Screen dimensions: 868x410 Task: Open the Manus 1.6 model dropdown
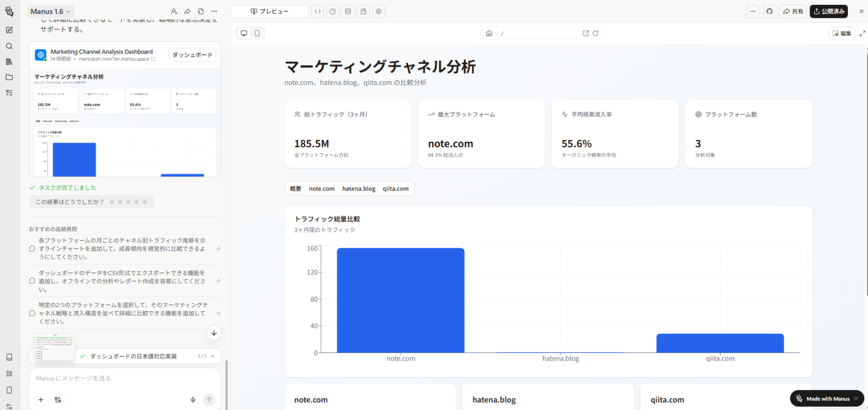coord(51,11)
